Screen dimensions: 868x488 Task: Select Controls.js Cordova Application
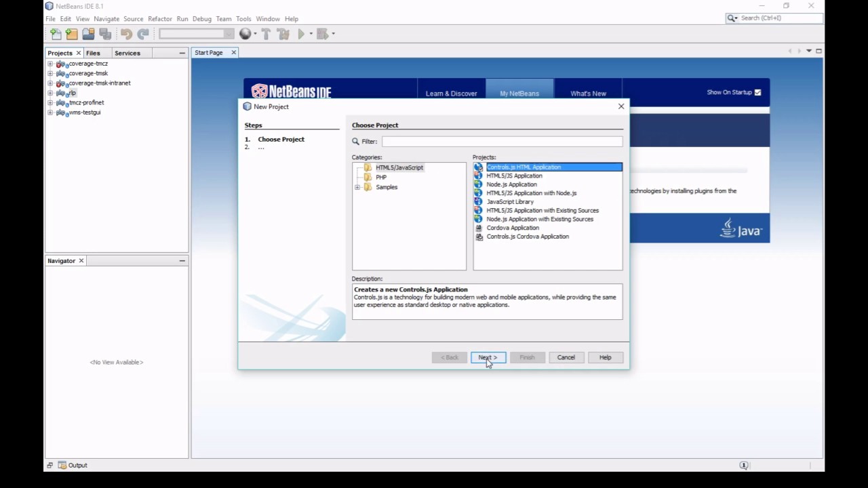point(528,237)
